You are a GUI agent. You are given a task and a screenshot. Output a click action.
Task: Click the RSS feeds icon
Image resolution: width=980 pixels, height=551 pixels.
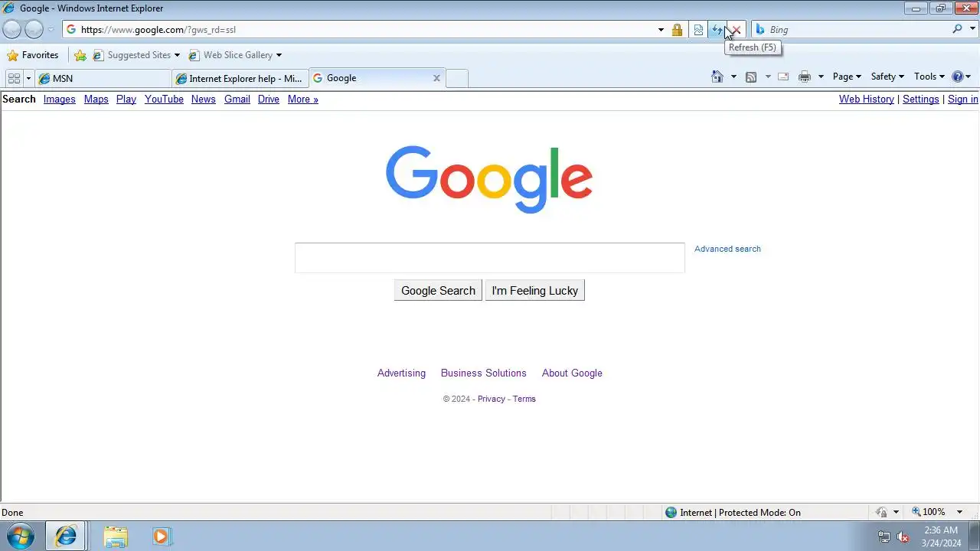(751, 77)
